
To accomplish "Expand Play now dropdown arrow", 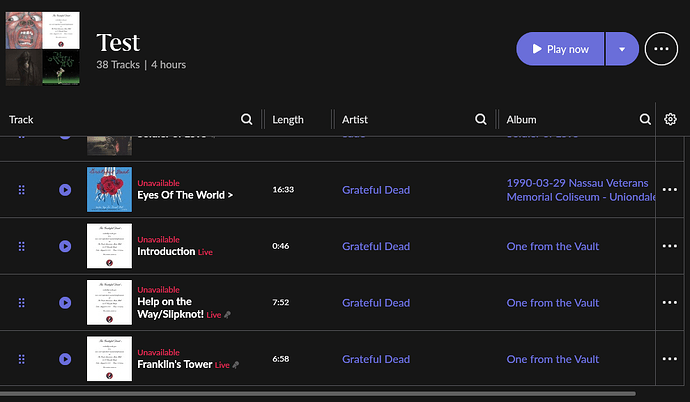I will point(621,48).
